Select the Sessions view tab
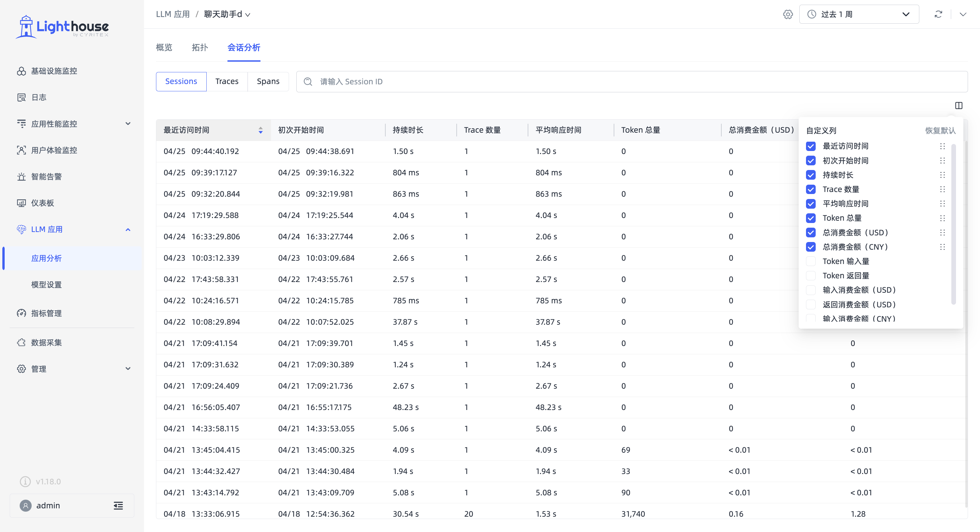 tap(181, 81)
